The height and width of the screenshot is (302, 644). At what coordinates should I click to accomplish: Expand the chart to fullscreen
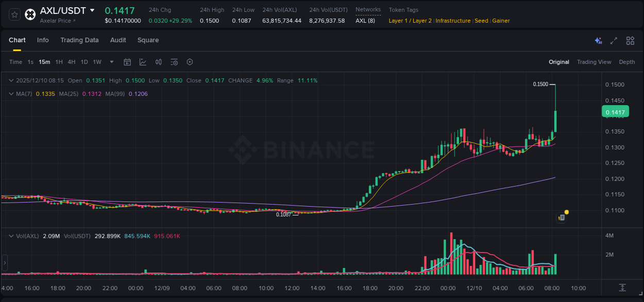coord(614,40)
